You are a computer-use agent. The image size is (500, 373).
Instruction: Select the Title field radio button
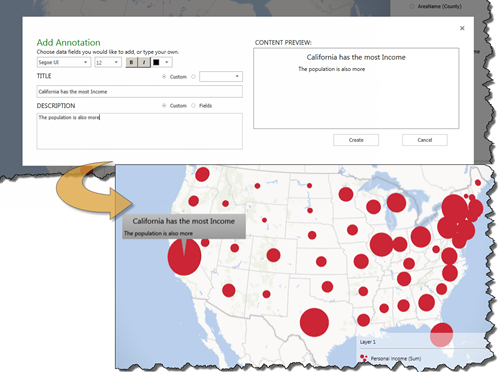pyautogui.click(x=193, y=77)
